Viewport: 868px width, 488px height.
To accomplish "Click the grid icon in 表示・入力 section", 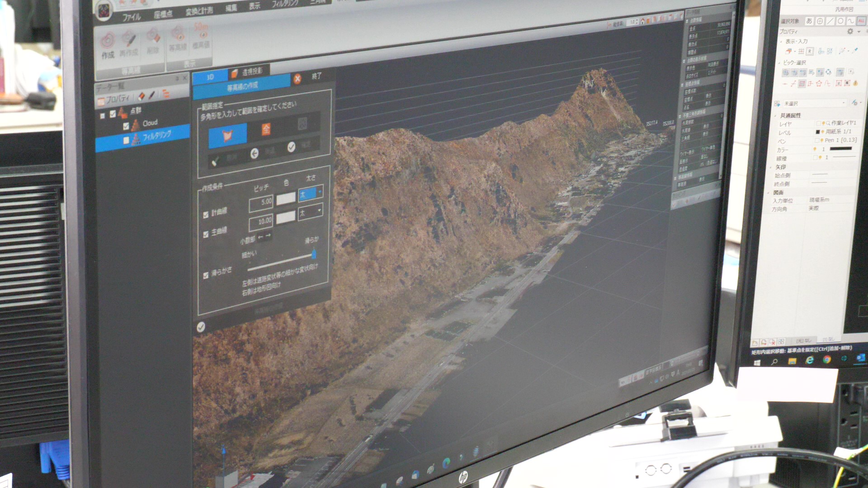I will 801,52.
